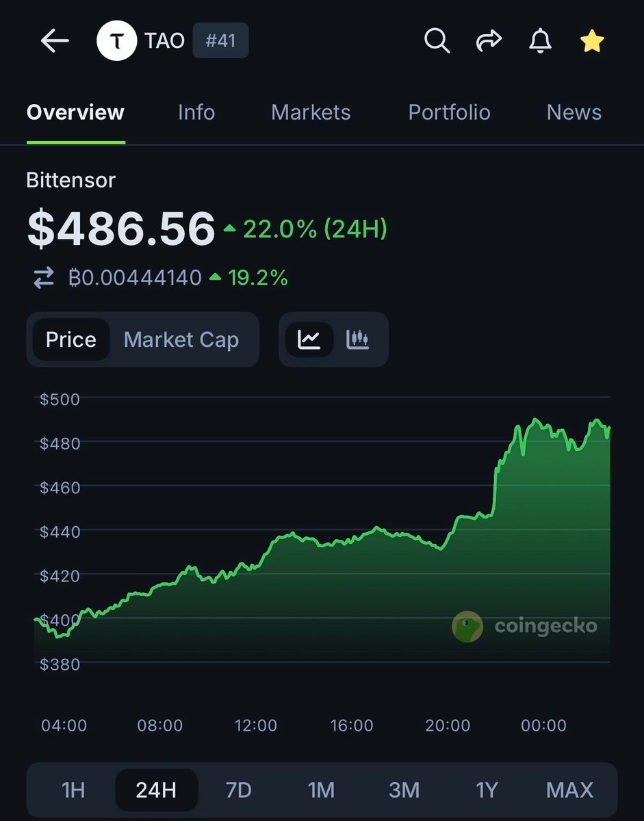
Task: Switch to the Markets tab
Action: [311, 112]
